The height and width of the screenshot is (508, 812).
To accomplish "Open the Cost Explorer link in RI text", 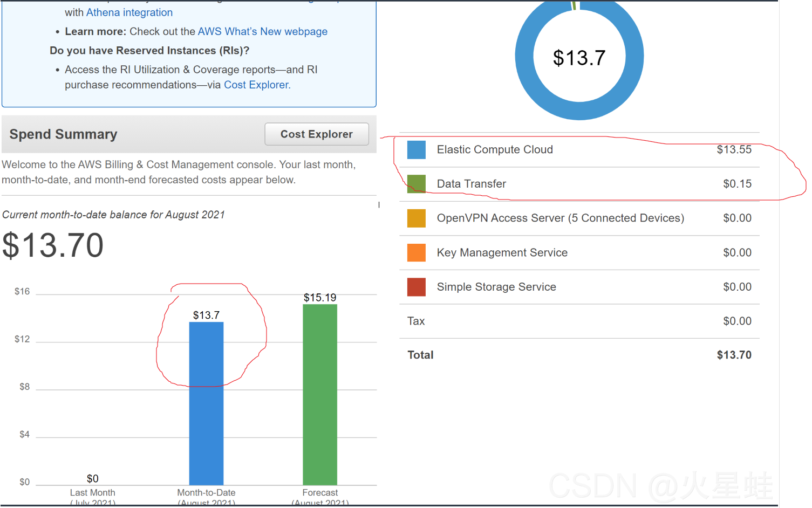I will click(257, 85).
